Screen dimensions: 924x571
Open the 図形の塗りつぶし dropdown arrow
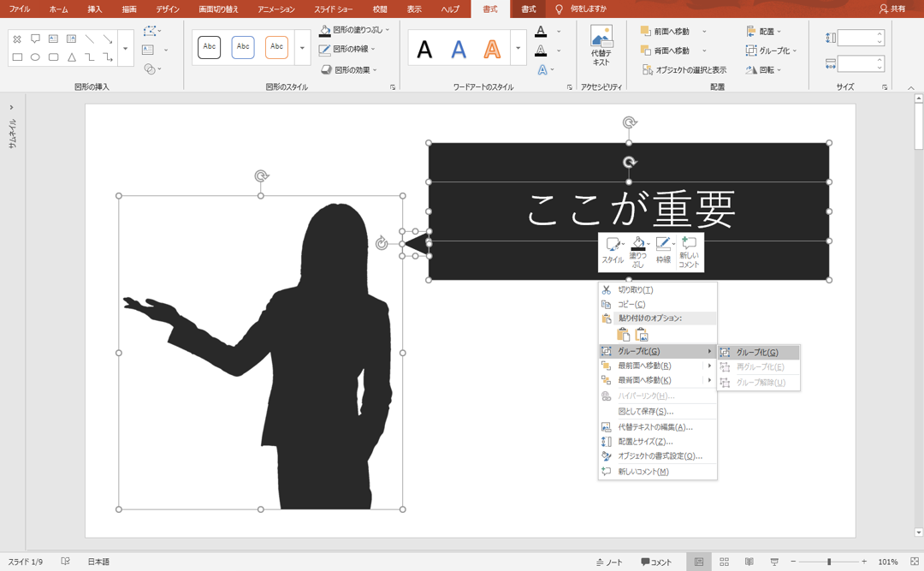point(387,28)
